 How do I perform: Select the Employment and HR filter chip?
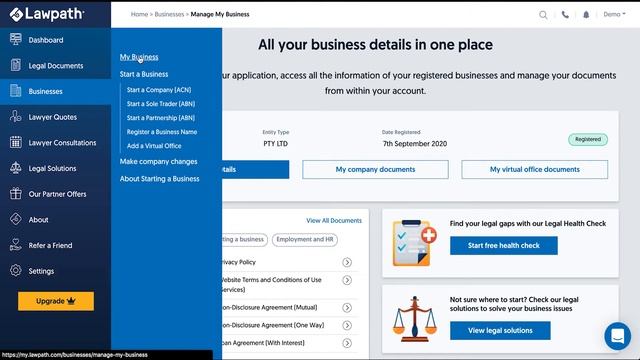(x=305, y=240)
